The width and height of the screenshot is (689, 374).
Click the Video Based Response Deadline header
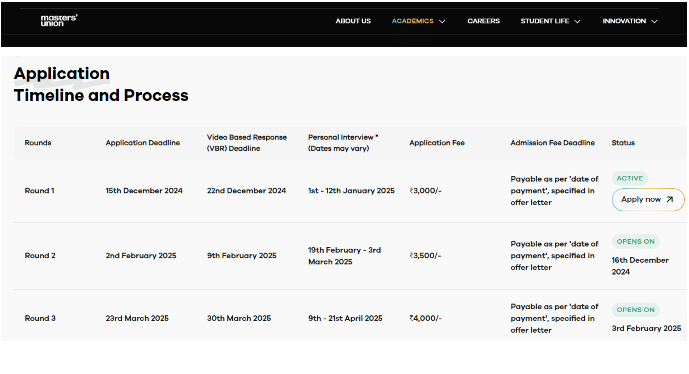247,143
